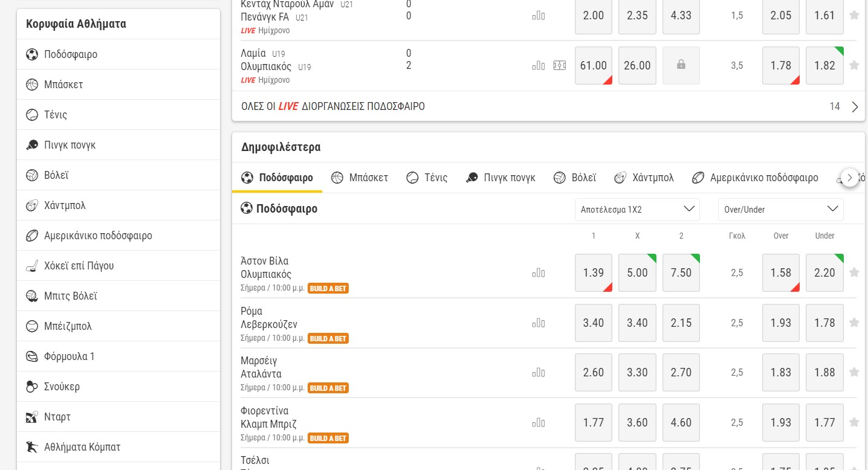
Task: Switch to the Πινγκ πονγκ tab
Action: pyautogui.click(x=500, y=177)
